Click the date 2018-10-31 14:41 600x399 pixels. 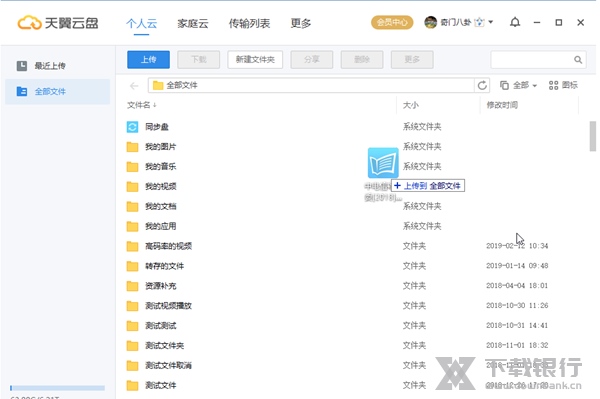[517, 326]
